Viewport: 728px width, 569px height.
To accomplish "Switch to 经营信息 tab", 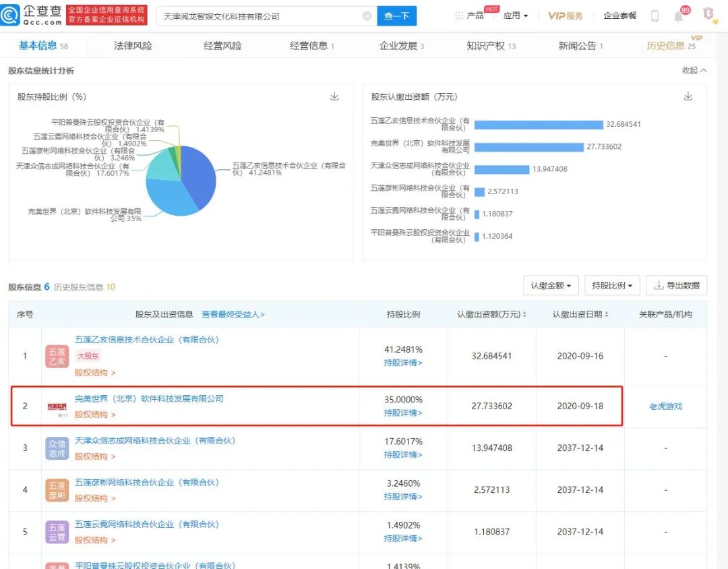I will click(312, 46).
